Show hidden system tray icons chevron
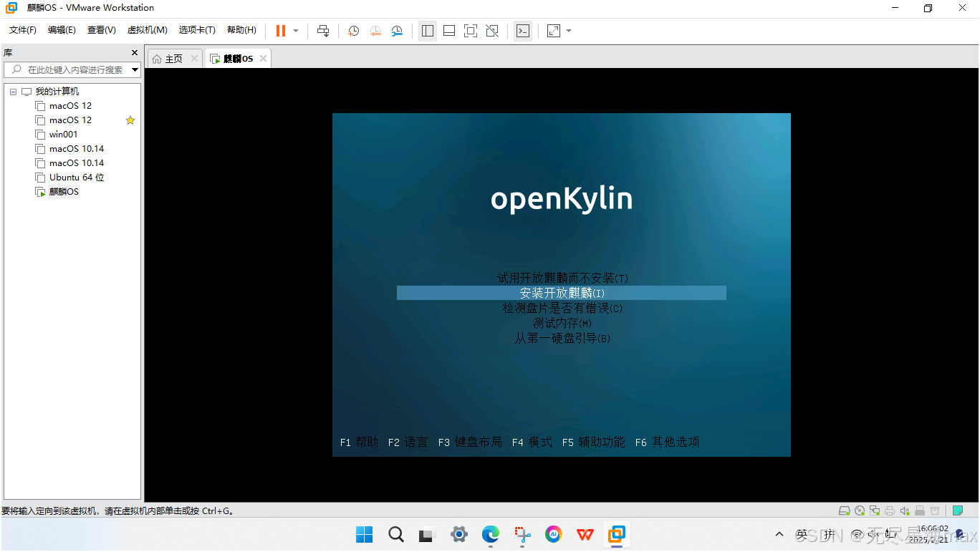The width and height of the screenshot is (980, 552). click(x=779, y=534)
